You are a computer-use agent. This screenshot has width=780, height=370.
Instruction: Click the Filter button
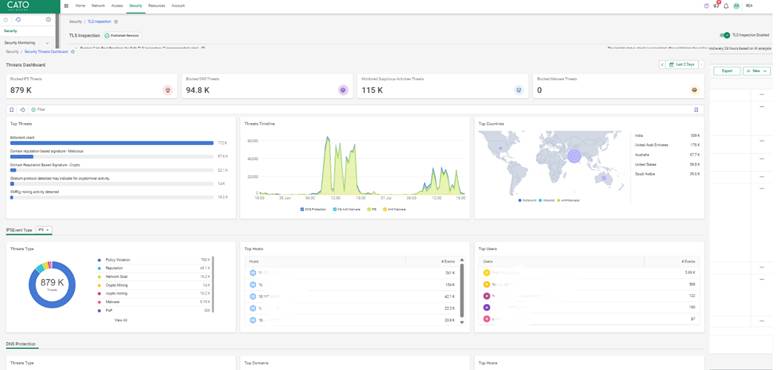tap(38, 109)
